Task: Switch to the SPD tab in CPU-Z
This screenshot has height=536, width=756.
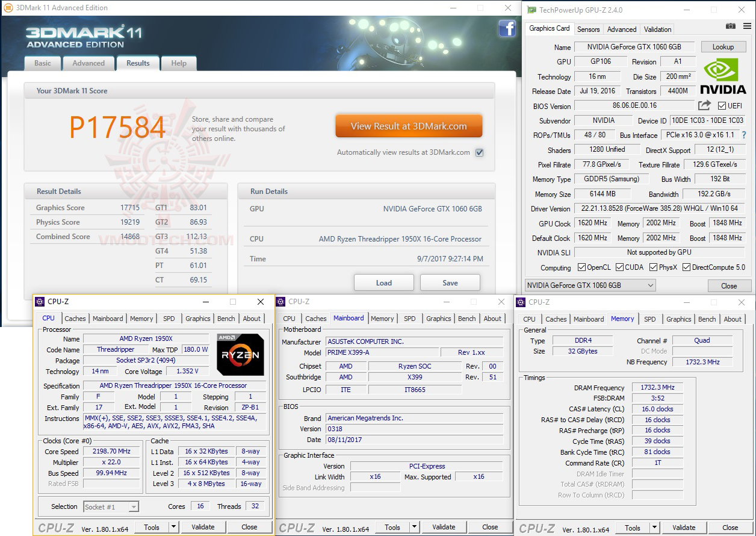Action: [169, 318]
